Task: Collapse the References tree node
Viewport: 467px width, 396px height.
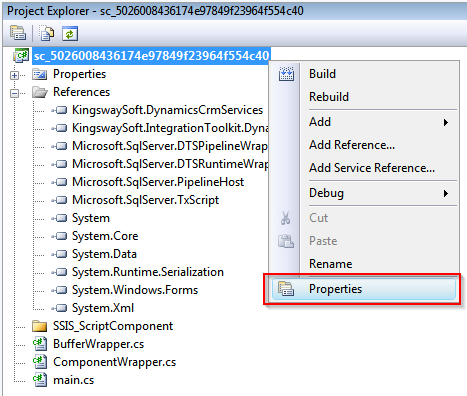Action: pos(14,93)
